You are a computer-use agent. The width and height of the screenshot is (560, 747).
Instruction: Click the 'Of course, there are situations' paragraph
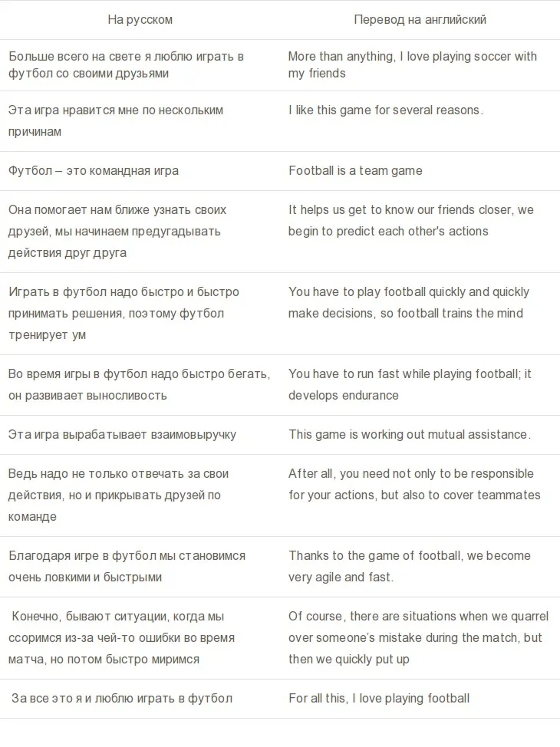418,637
